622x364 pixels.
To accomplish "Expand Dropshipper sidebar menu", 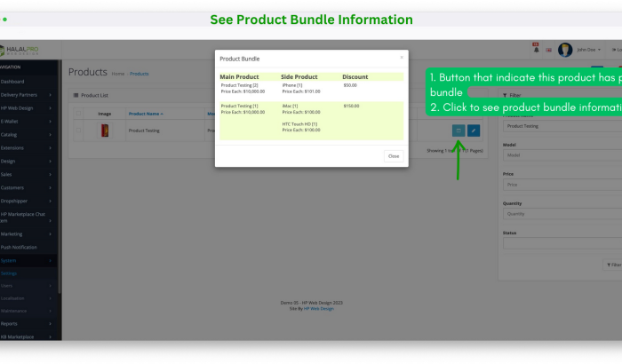I will [28, 201].
